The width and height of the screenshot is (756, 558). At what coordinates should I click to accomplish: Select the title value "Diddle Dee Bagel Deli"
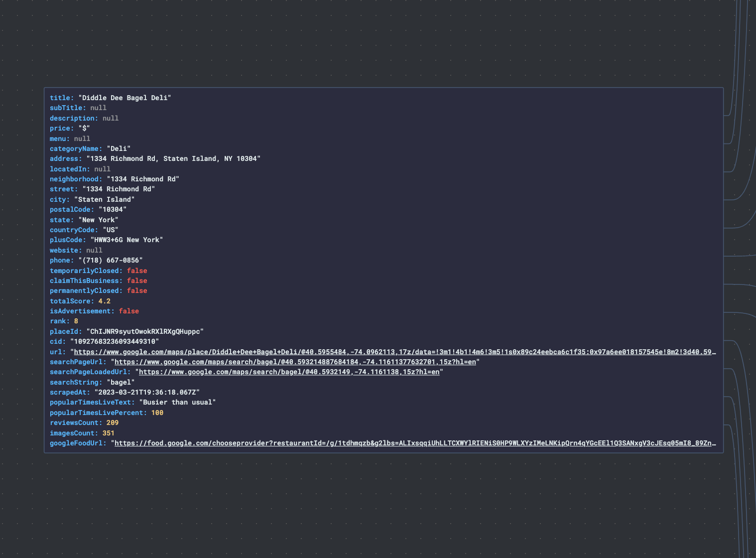tap(125, 98)
